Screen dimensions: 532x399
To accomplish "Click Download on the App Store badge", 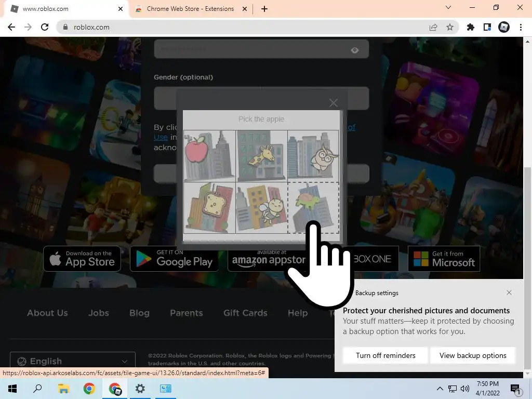I will (x=82, y=259).
